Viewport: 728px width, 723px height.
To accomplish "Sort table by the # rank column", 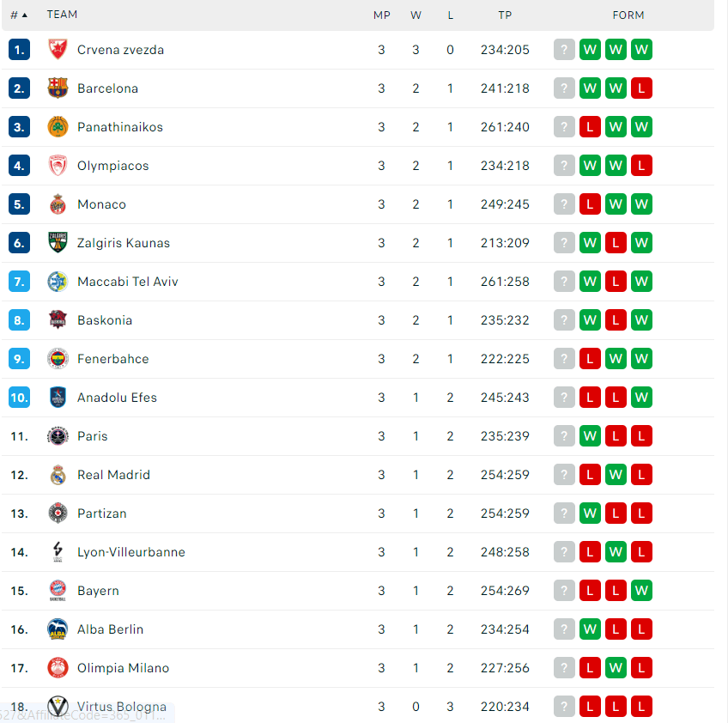I will pyautogui.click(x=19, y=15).
